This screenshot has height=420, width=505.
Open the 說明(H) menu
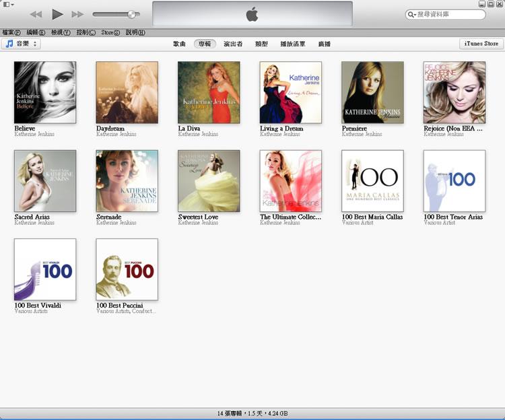click(x=135, y=32)
